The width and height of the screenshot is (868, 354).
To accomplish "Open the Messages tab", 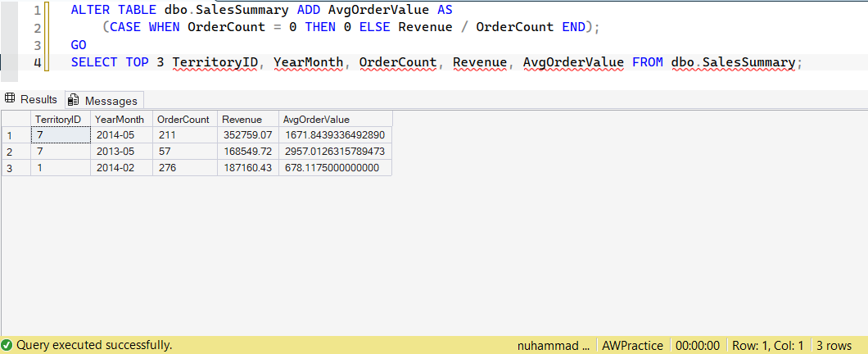I will click(104, 100).
